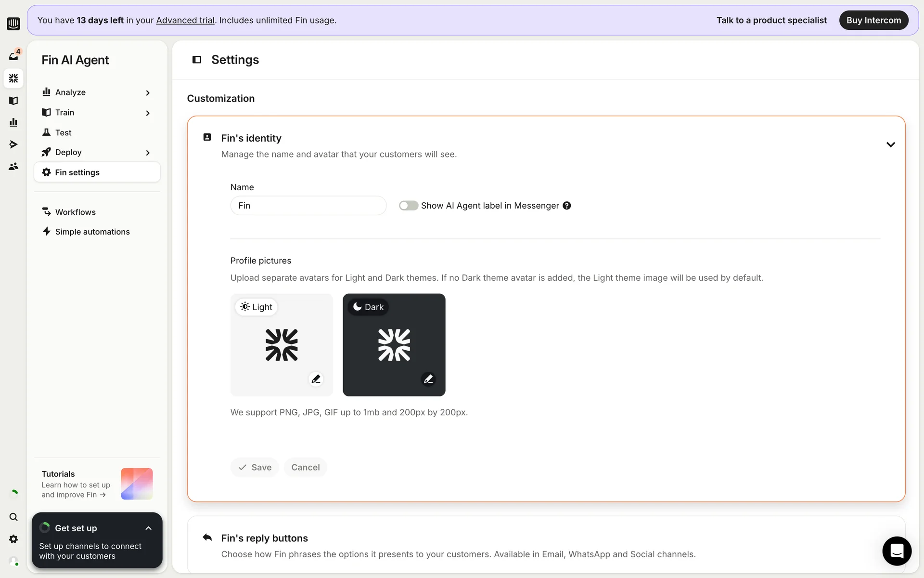Click the Buy Intercom button
924x578 pixels.
[873, 20]
